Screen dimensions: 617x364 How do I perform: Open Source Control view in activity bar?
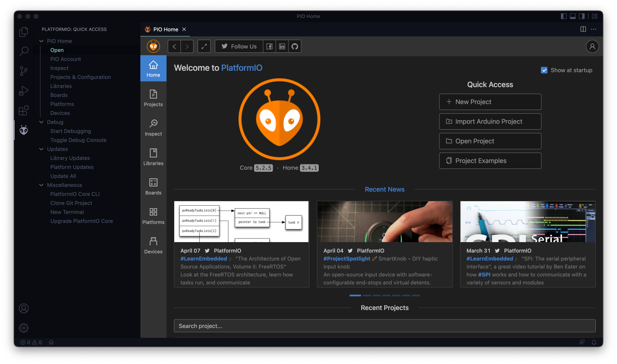pyautogui.click(x=24, y=71)
